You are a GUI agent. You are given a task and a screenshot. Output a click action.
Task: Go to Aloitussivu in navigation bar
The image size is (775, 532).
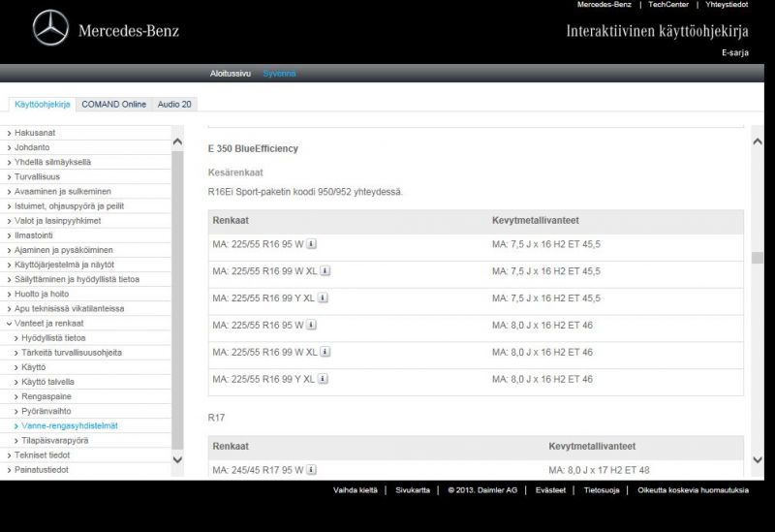[231, 74]
